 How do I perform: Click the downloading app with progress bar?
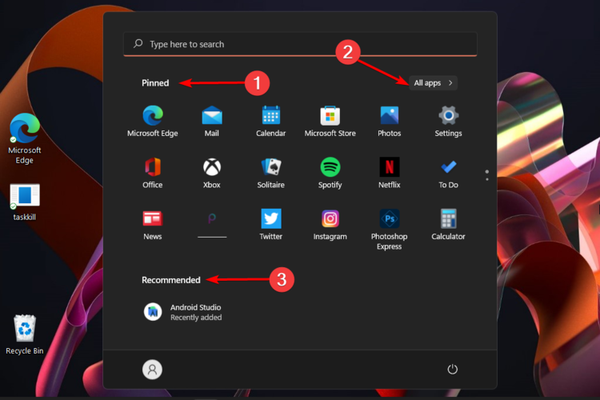pyautogui.click(x=212, y=225)
